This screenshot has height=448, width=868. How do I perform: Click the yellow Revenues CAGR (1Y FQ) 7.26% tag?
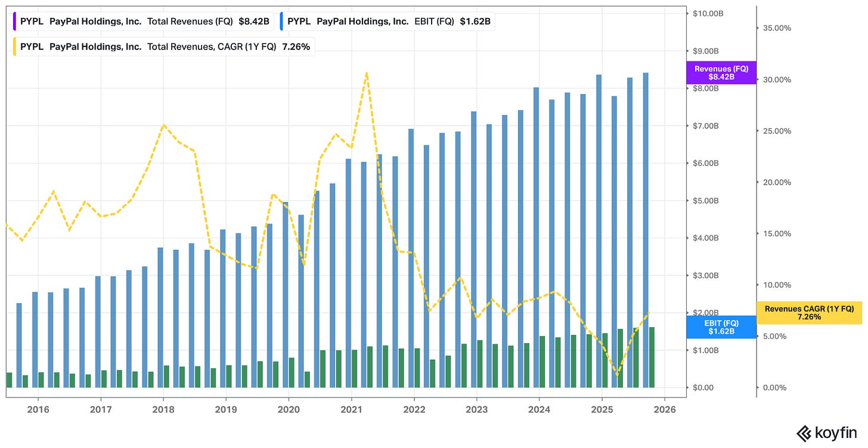809,313
